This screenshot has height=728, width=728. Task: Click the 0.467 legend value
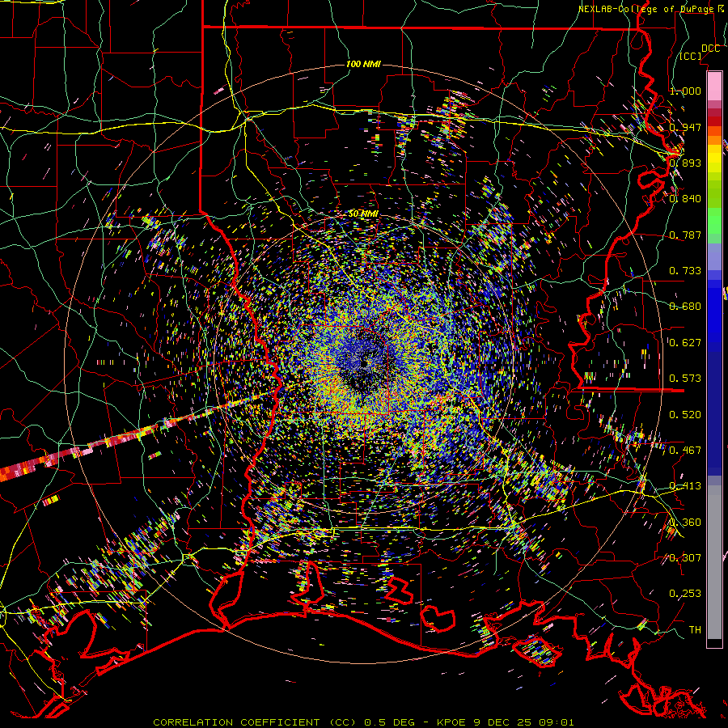685,450
